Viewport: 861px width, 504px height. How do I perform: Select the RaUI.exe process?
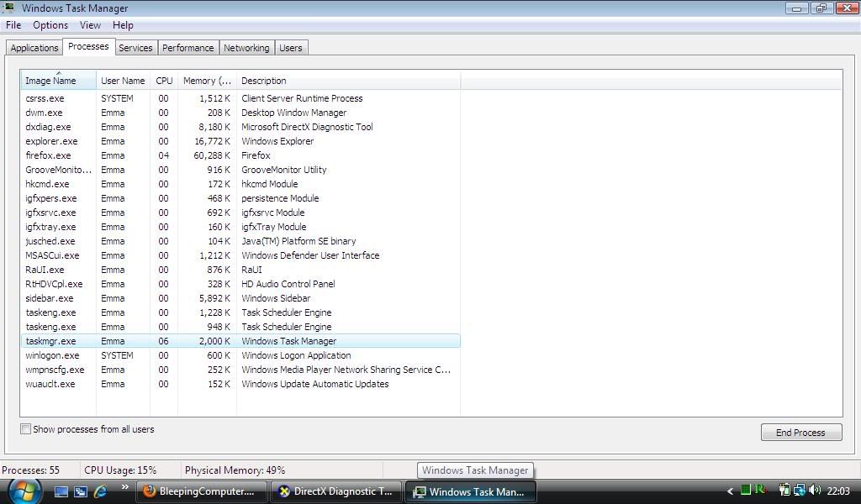pos(240,270)
